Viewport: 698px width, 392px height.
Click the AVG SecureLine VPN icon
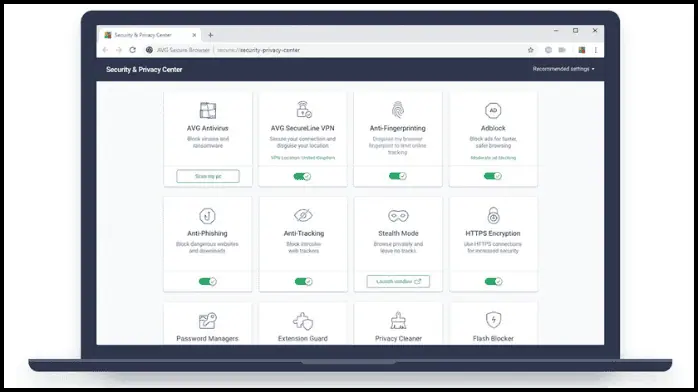point(304,109)
